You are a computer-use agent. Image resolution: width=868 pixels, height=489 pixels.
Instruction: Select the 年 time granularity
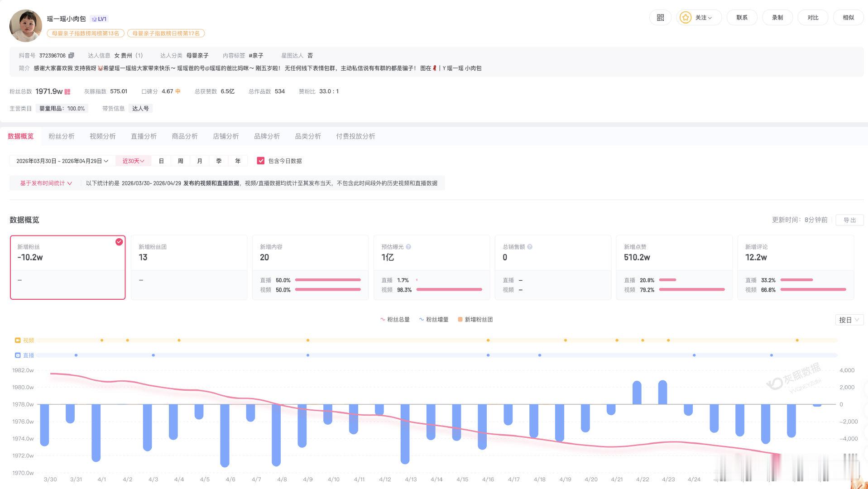point(238,161)
